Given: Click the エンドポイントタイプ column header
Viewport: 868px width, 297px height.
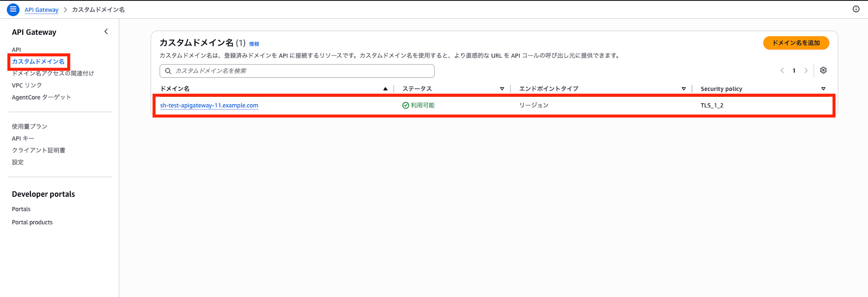Looking at the screenshot, I should coord(549,89).
